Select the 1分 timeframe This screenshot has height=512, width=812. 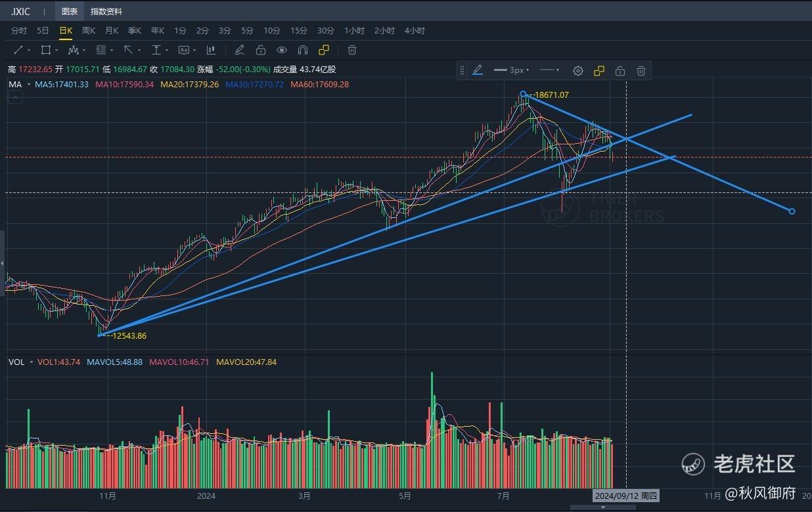[x=180, y=31]
